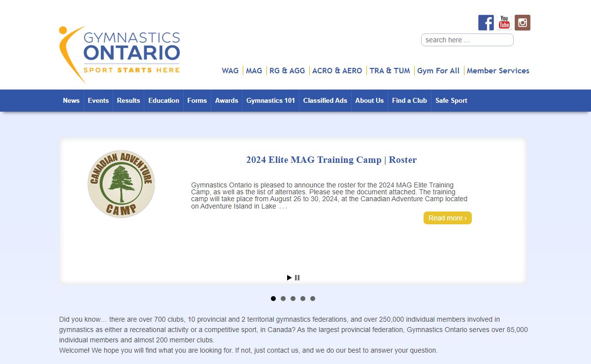The image size is (591, 364).
Task: Open the Safe Sport menu item
Action: coord(451,100)
